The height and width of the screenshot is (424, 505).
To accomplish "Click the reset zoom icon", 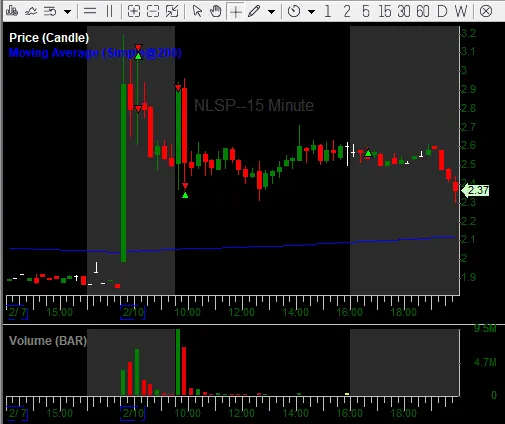I will (172, 11).
